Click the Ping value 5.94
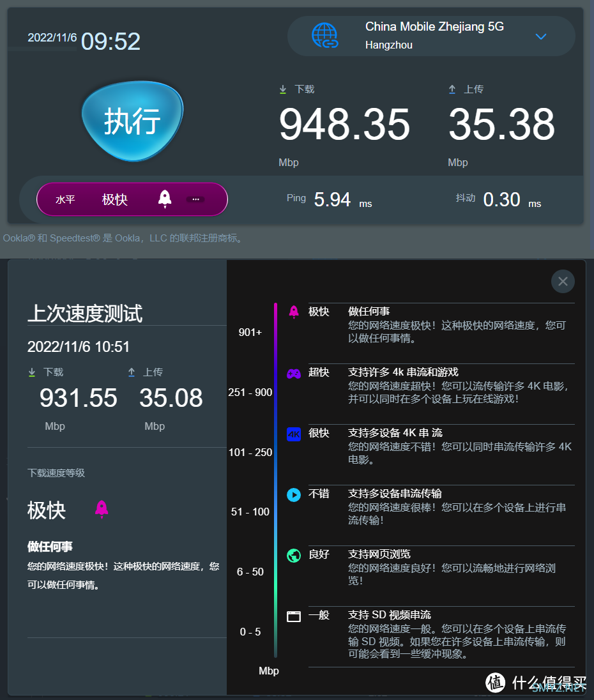This screenshot has width=594, height=700. [333, 199]
